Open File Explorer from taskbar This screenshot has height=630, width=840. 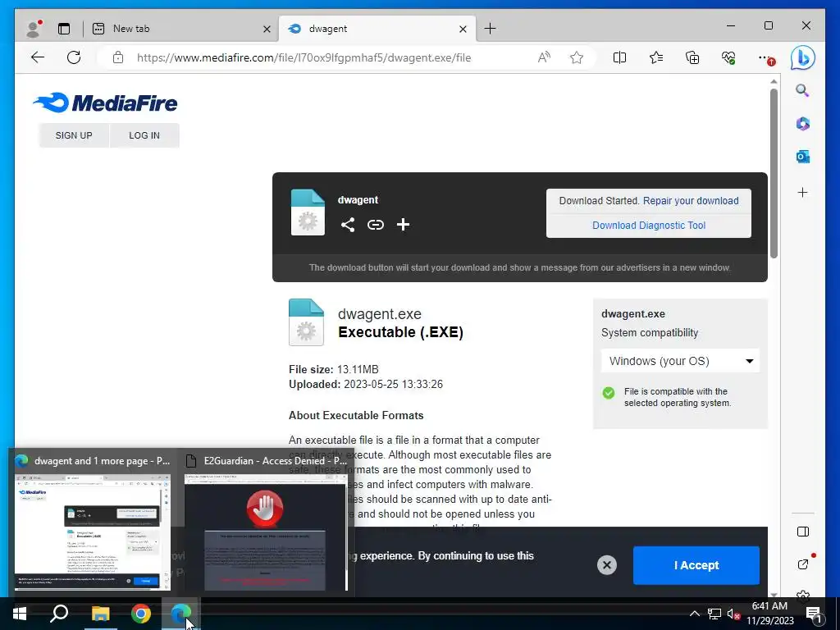100,614
